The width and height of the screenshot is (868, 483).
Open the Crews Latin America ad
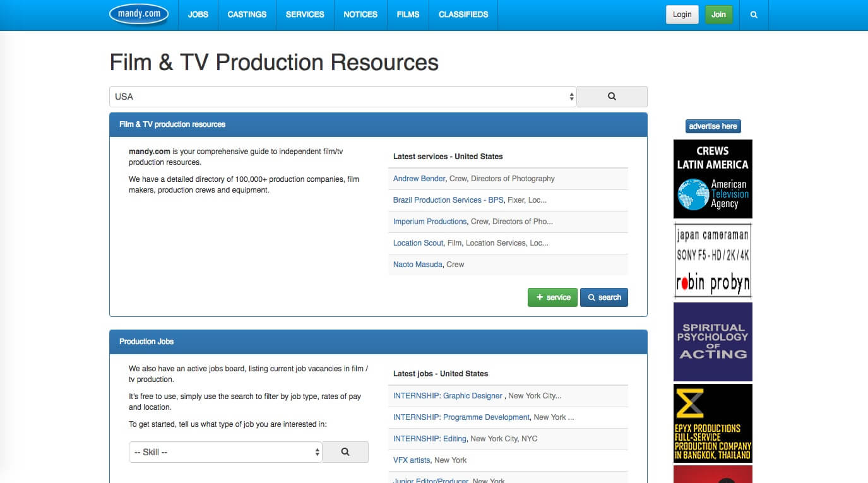coord(713,179)
